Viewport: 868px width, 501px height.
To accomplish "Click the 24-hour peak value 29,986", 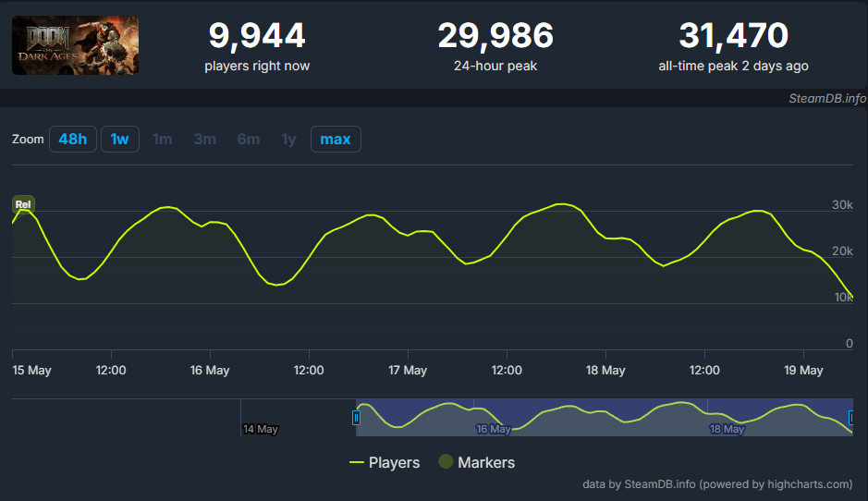I will click(495, 36).
